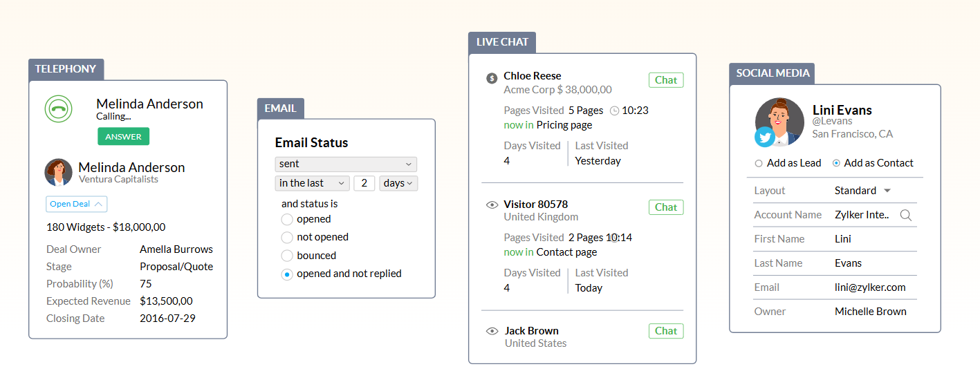This screenshot has height=389, width=980.
Task: Click the Twitter bird badge icon
Action: coord(765,137)
